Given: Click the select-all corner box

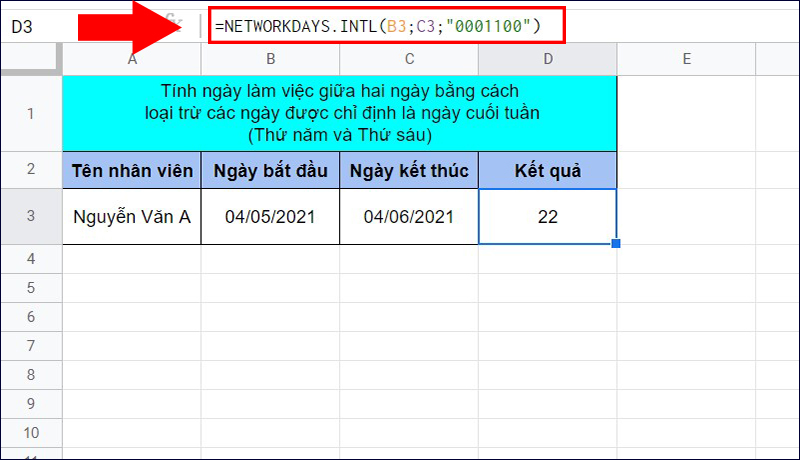Looking at the screenshot, I should click(x=31, y=59).
